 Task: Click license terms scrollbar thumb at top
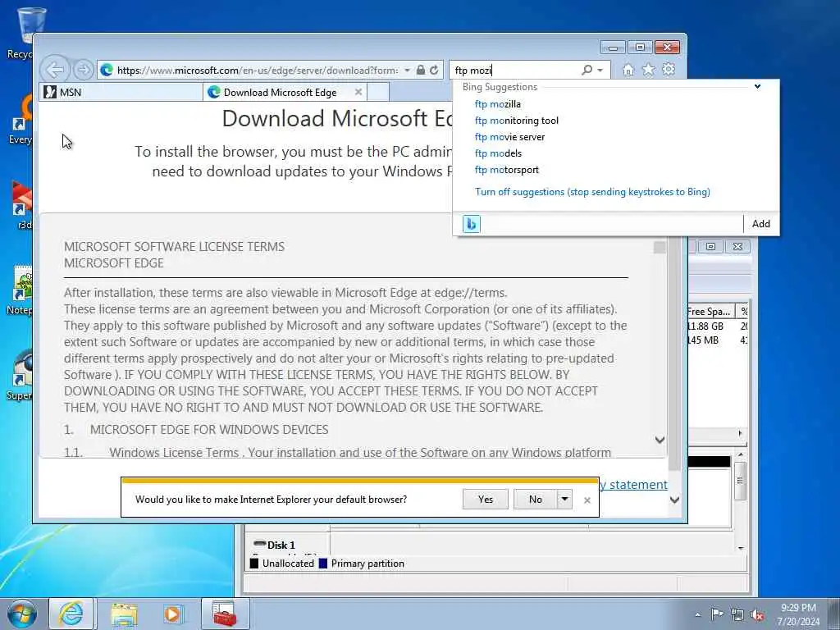[660, 248]
